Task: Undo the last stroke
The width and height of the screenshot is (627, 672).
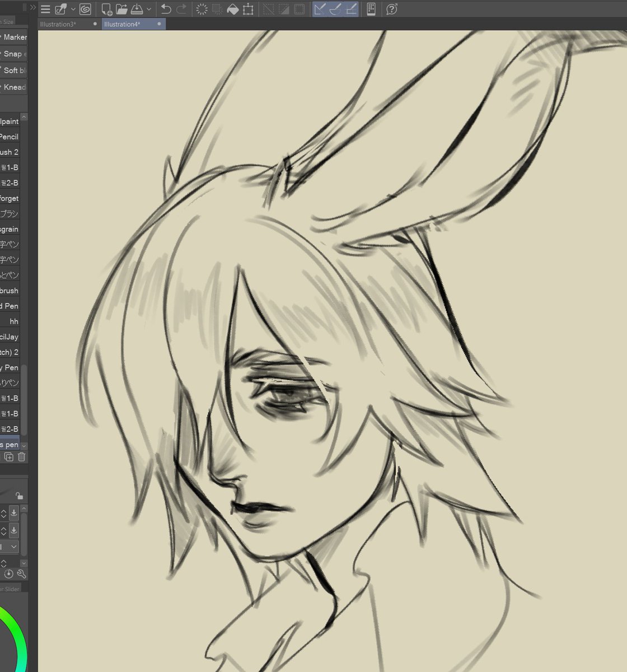Action: coord(166,9)
